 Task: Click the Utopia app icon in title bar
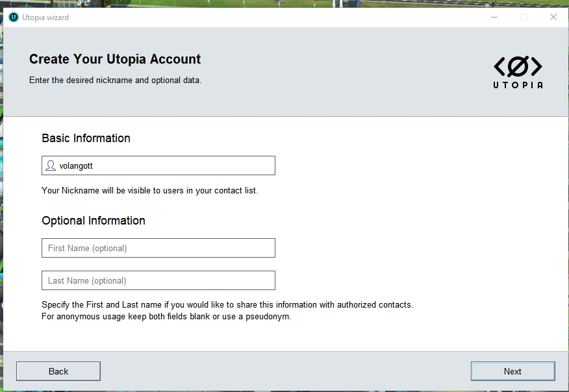tap(14, 18)
